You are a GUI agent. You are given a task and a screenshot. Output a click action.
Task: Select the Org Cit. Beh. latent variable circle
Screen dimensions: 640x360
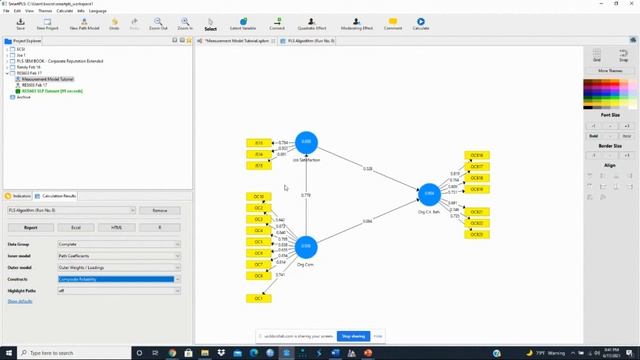pyautogui.click(x=429, y=194)
